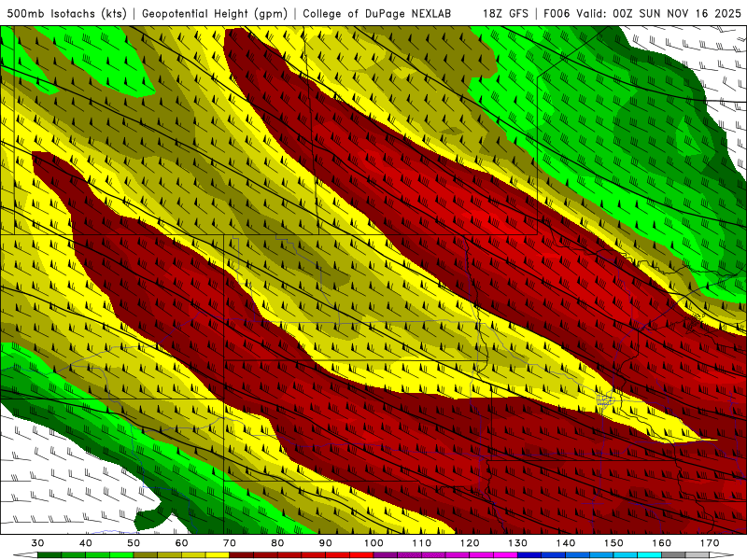Pick the bright yellow swatch left of 70
747x560 pixels.
click(218, 555)
